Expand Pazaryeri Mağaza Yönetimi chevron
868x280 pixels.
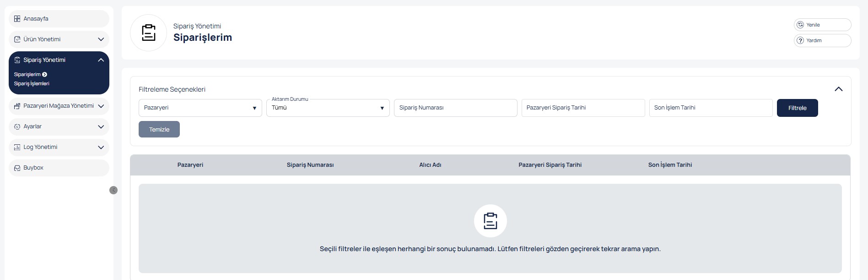point(101,106)
